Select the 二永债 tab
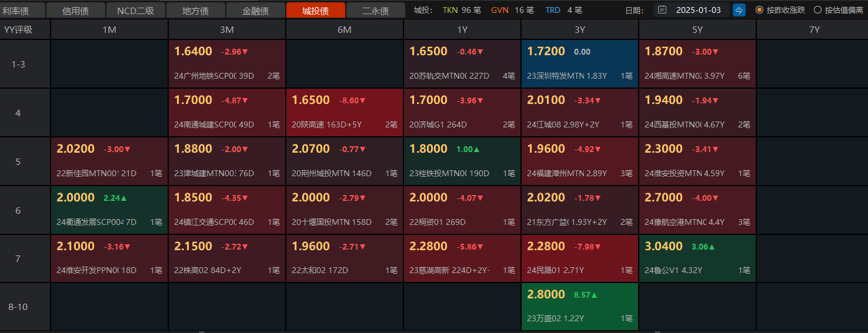868x333 pixels. click(375, 11)
